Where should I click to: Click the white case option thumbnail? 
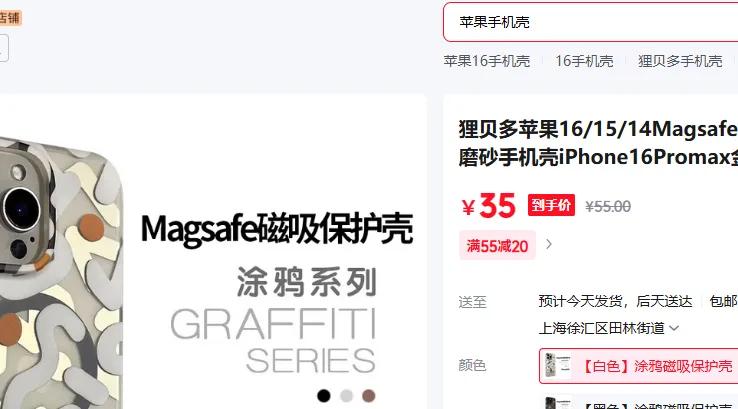point(557,366)
